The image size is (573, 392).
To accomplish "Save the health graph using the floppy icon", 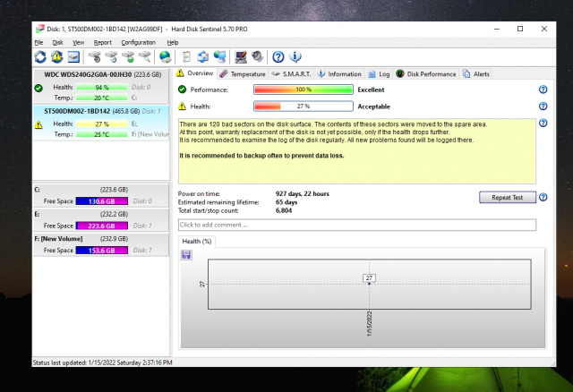I will pos(185,255).
